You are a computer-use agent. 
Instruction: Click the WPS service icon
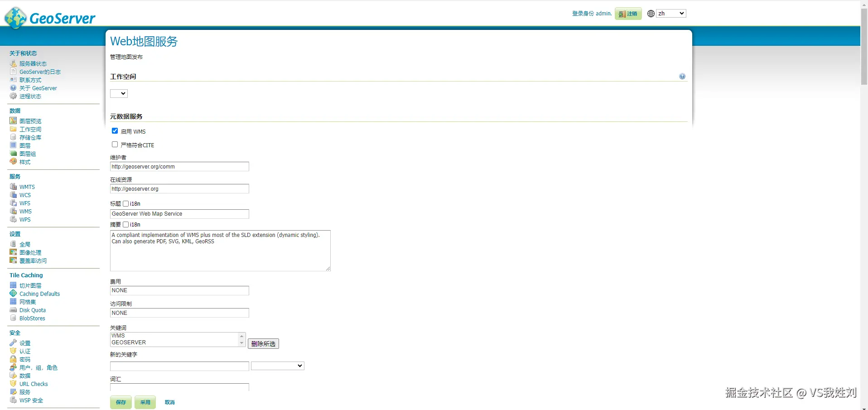(13, 219)
